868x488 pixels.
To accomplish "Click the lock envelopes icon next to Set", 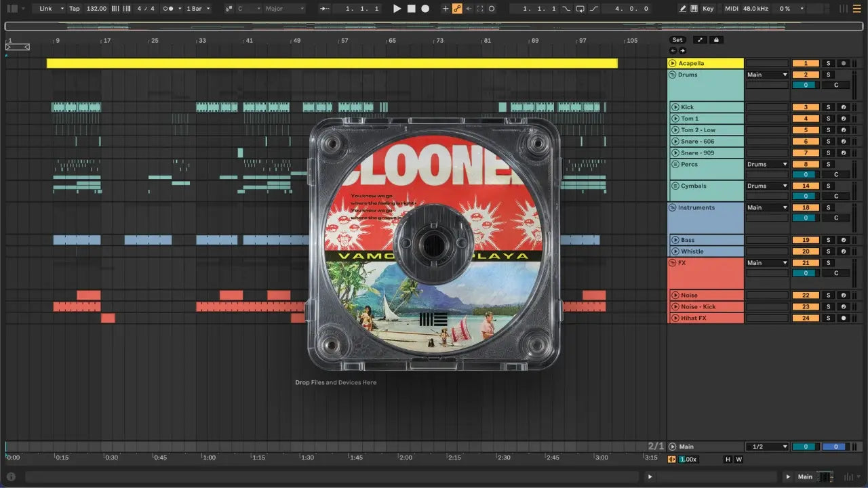I will click(x=717, y=40).
